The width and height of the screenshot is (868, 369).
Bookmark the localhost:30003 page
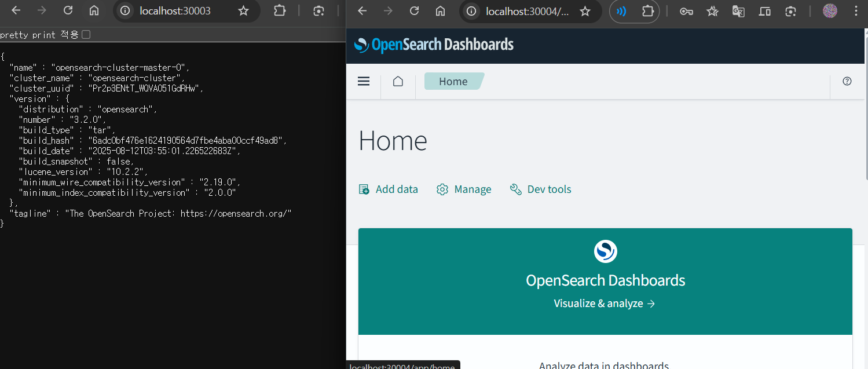coord(243,10)
